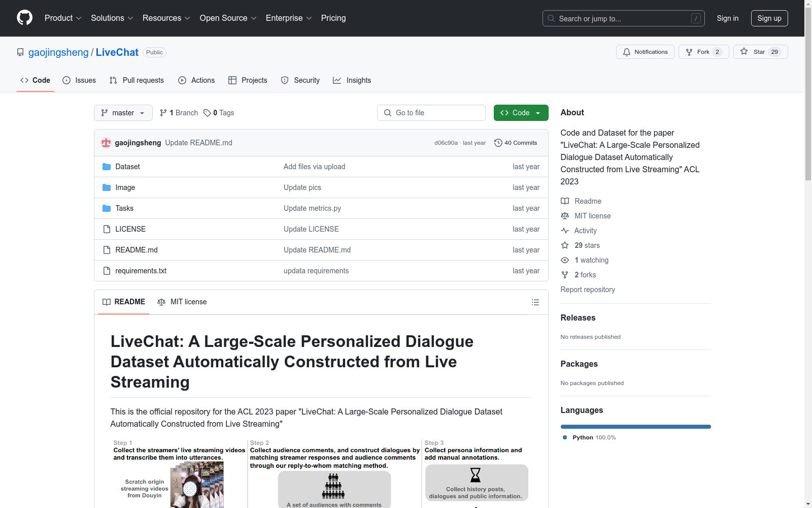
Task: Click the repository icon beside gaojingsheng
Action: tap(20, 52)
